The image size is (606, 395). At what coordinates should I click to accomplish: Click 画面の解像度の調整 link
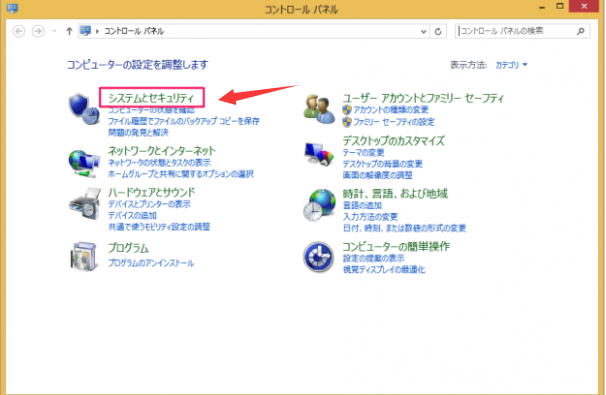tap(378, 175)
